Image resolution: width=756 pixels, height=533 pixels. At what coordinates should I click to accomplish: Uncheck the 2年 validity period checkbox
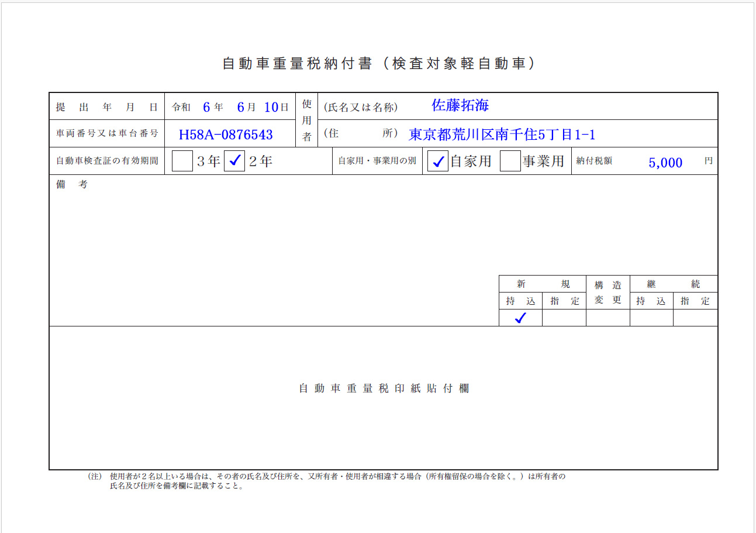(x=234, y=161)
